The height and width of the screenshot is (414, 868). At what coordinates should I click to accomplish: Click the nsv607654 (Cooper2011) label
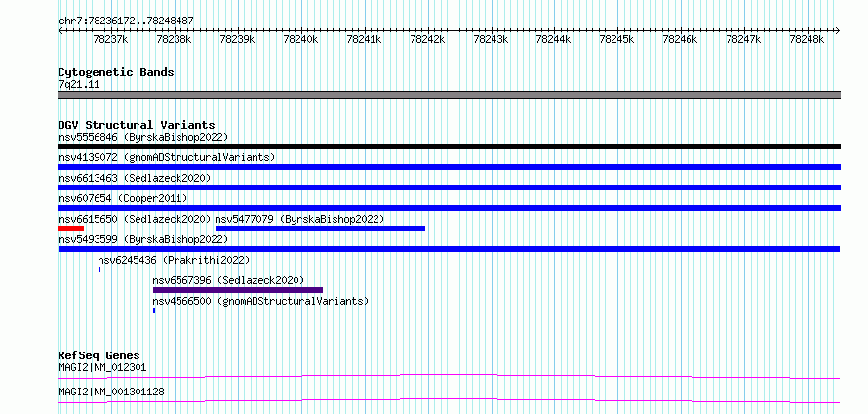(x=123, y=198)
